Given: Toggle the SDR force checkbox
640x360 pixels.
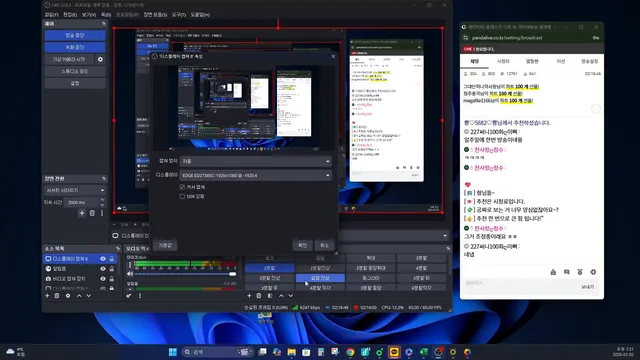Looking at the screenshot, I should point(182,196).
